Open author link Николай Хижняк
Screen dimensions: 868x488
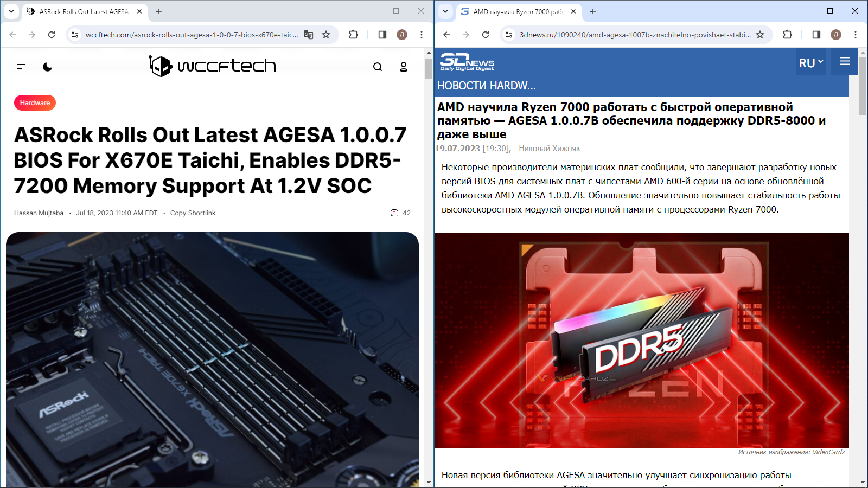pyautogui.click(x=550, y=149)
